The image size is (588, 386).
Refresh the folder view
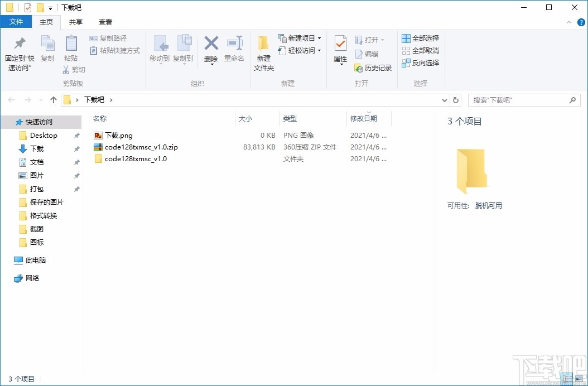click(x=456, y=99)
